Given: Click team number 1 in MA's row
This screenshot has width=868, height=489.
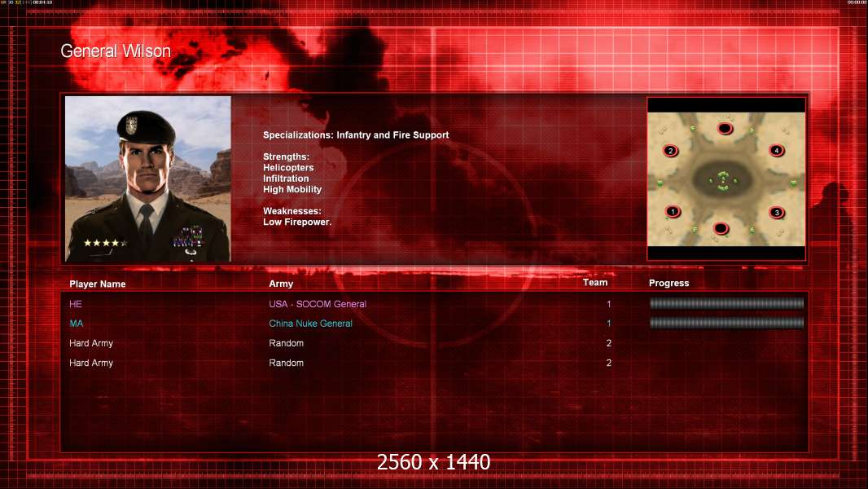Looking at the screenshot, I should click(x=609, y=324).
